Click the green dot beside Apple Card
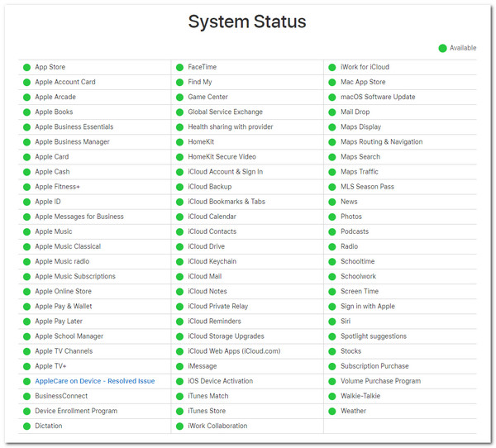496x448 pixels. (x=27, y=157)
